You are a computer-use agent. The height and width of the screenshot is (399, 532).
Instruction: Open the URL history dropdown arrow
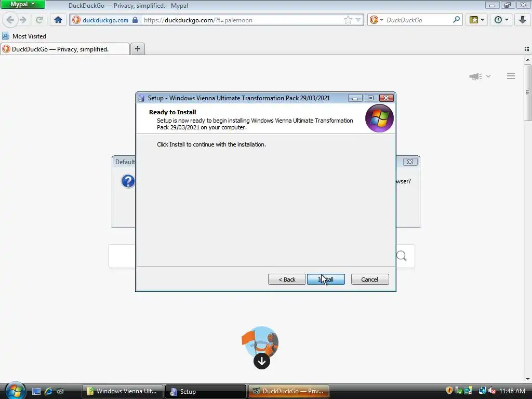(358, 20)
